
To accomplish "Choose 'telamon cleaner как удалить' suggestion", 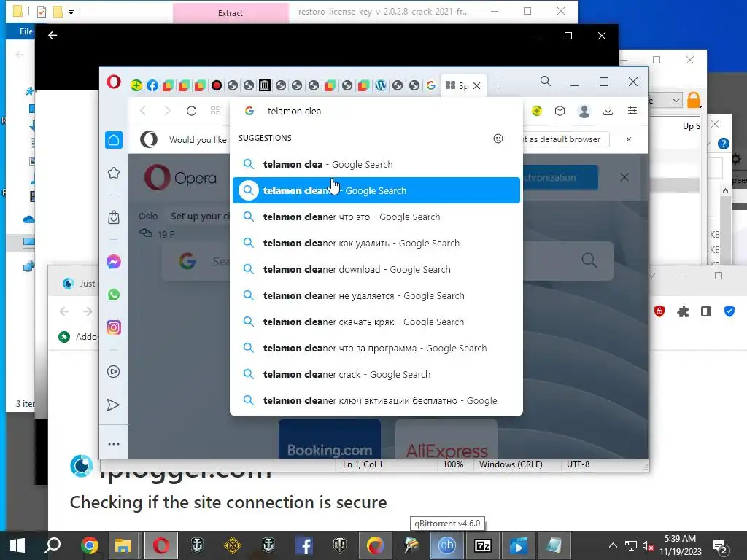I will [x=376, y=243].
